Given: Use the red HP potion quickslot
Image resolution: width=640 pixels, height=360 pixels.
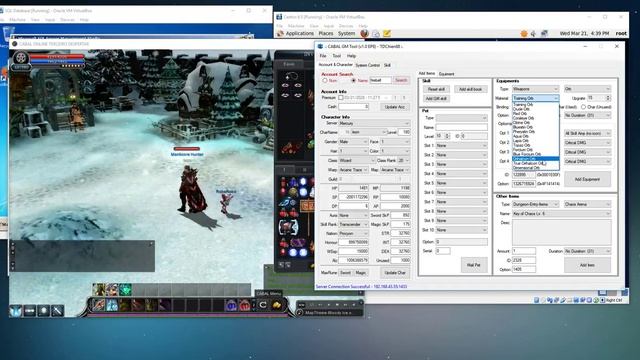Looking at the screenshot, I should click(x=244, y=305).
